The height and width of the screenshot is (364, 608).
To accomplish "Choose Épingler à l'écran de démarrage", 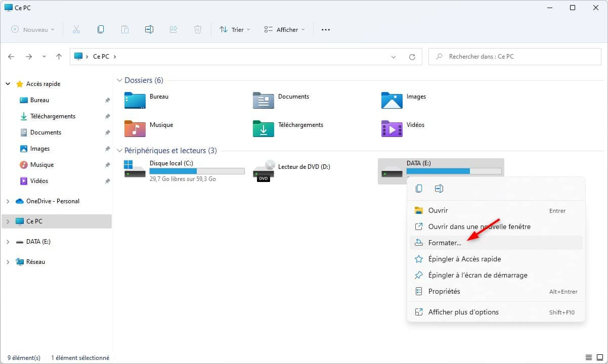I will (x=496, y=275).
